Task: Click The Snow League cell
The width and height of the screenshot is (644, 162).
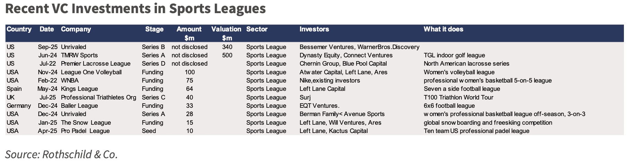Action: coord(86,123)
